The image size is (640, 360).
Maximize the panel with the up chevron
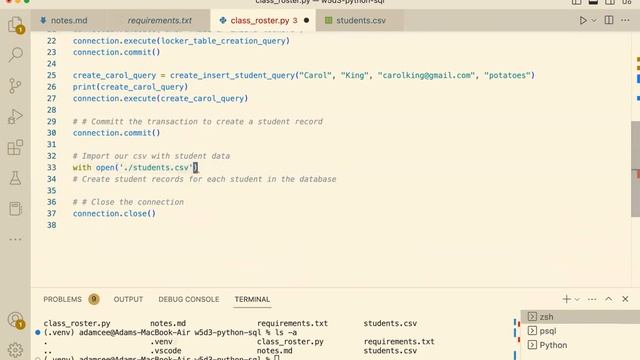click(609, 299)
